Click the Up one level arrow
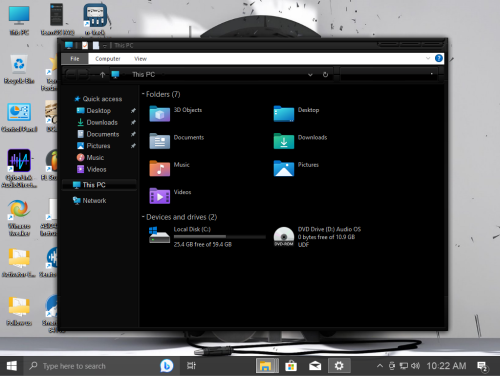The height and width of the screenshot is (376, 500). tap(102, 75)
